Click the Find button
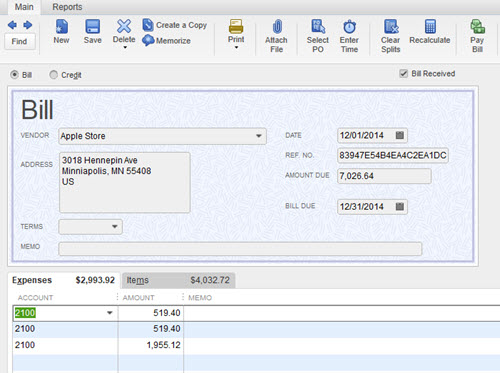 tap(20, 42)
